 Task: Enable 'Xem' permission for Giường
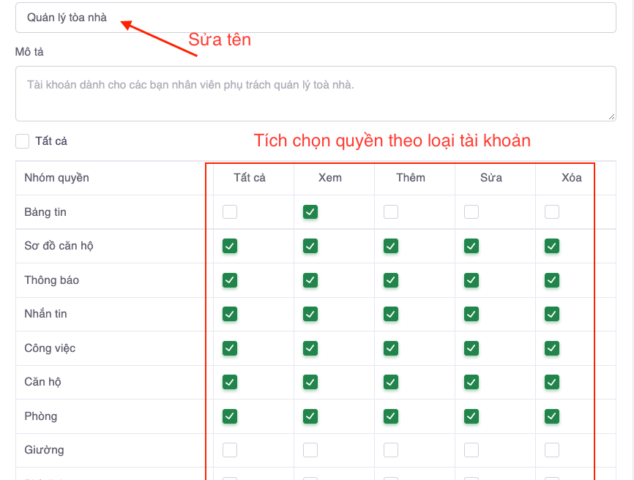point(310,450)
